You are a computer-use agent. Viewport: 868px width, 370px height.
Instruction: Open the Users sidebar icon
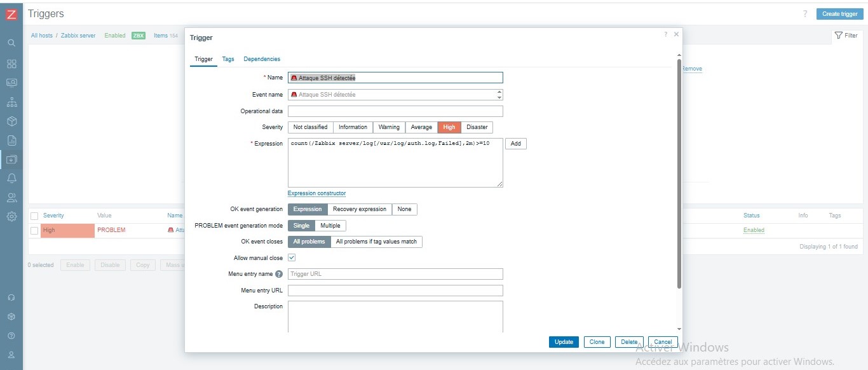pos(11,197)
